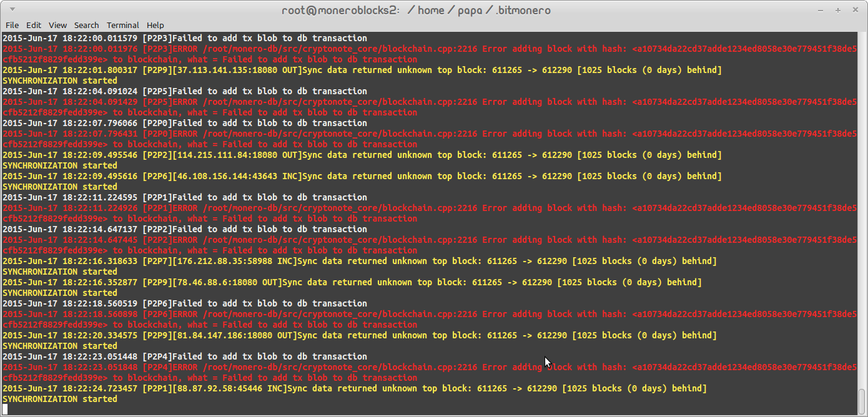
Task: Click the terminal cursor prompt on last line
Action: click(5, 409)
